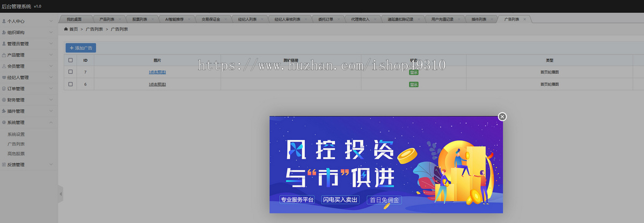The width and height of the screenshot is (644, 223).
Task: Toggle the 显示 status badge of ad 6
Action: [414, 84]
